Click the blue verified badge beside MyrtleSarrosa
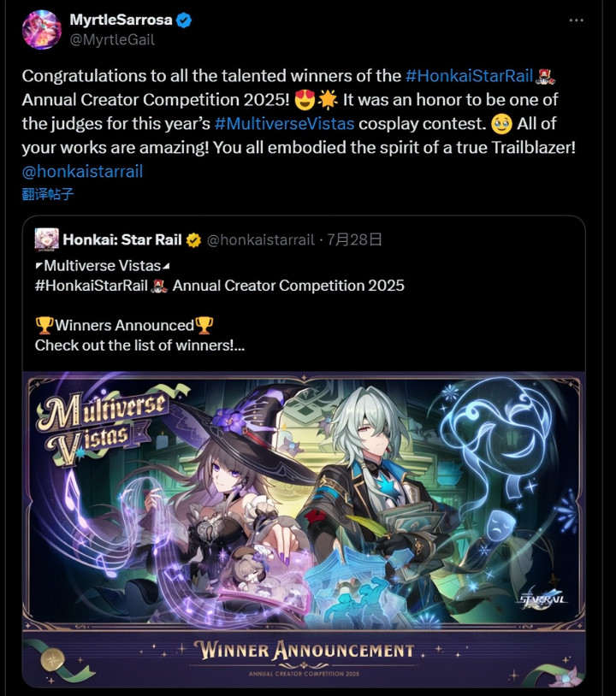This screenshot has height=696, width=616. point(184,20)
